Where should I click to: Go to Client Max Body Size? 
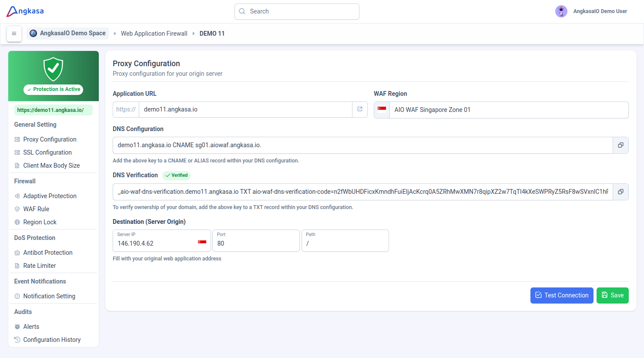51,165
